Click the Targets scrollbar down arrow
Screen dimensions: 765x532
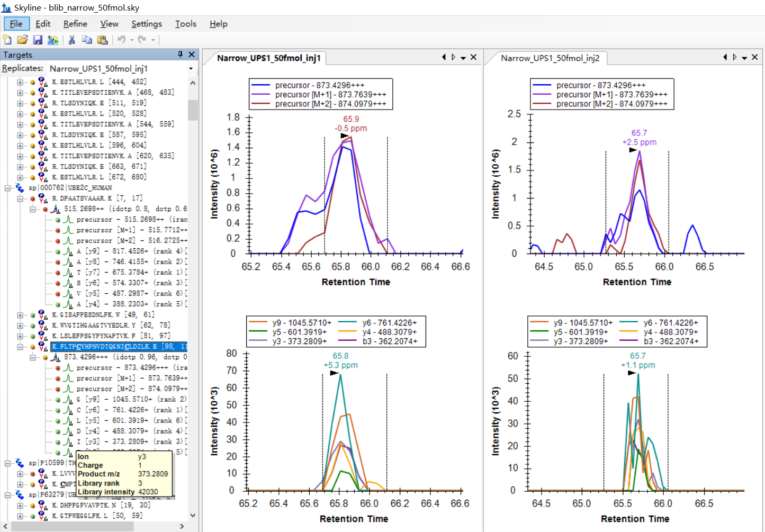tap(193, 515)
